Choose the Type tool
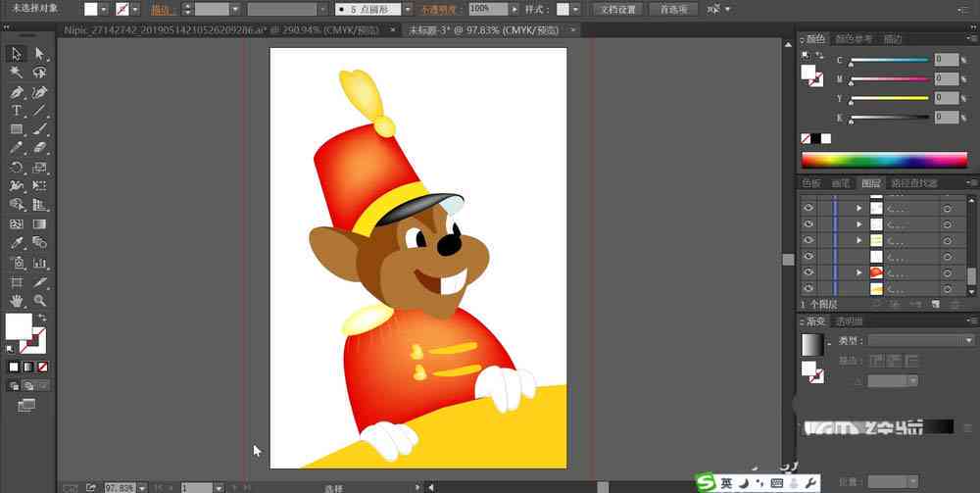 coord(17,111)
